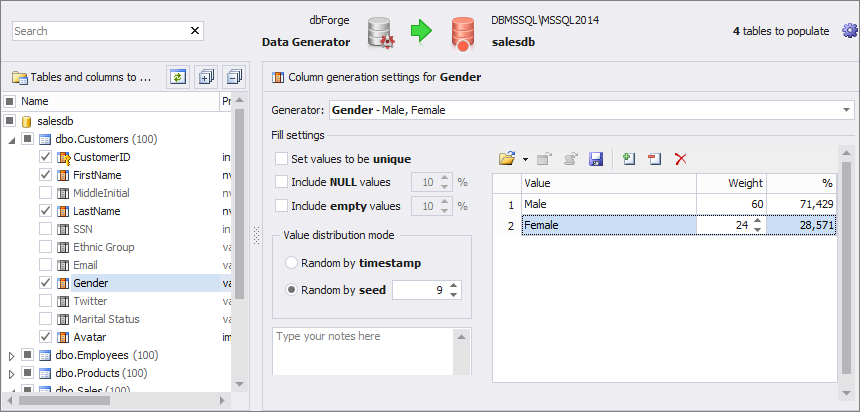Screen dimensions: 860x412
Task: Uncheck the LastName column checkbox
Action: pos(46,211)
